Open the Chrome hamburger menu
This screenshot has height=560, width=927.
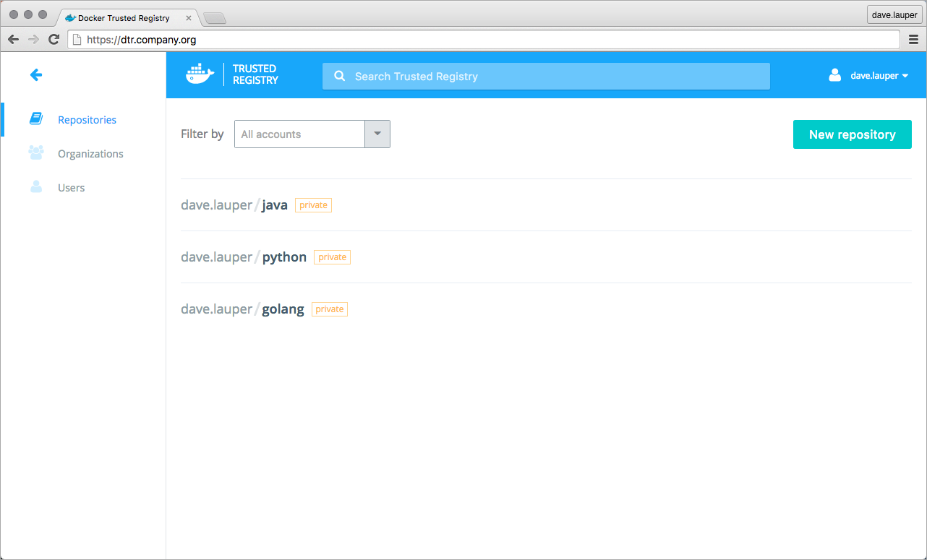click(x=913, y=40)
